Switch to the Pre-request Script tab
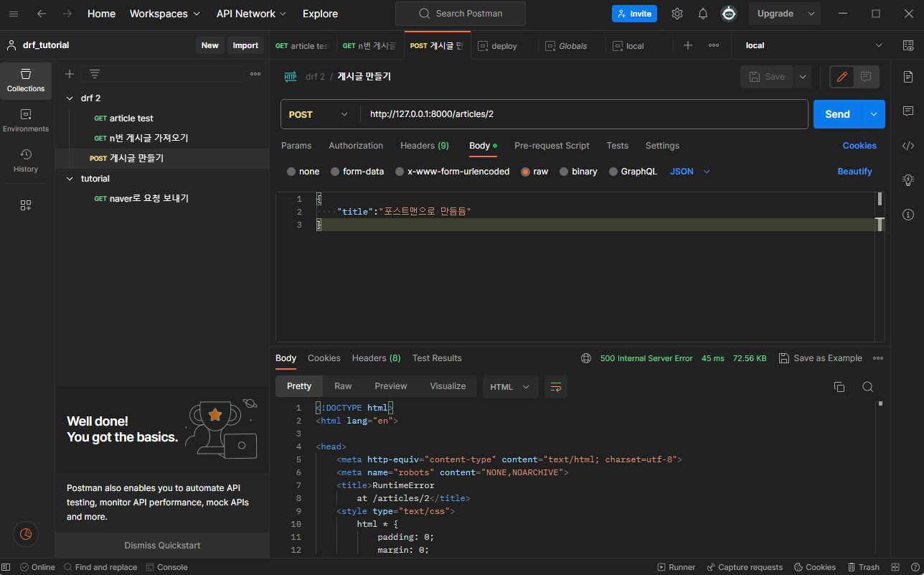 (552, 146)
